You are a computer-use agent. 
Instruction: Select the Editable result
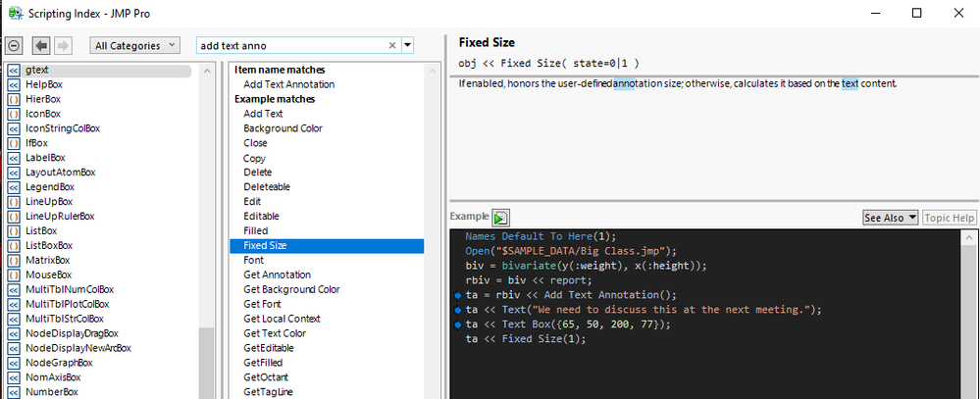(x=261, y=216)
